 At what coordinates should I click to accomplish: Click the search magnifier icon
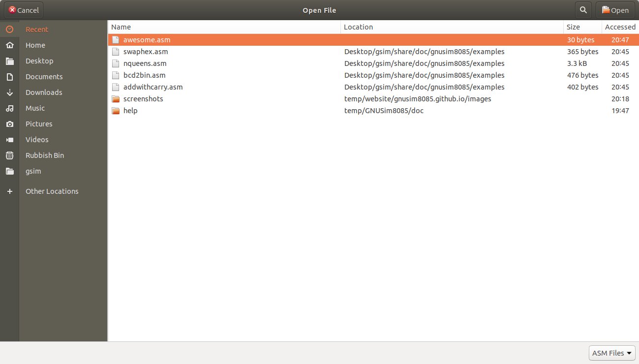tap(583, 9)
